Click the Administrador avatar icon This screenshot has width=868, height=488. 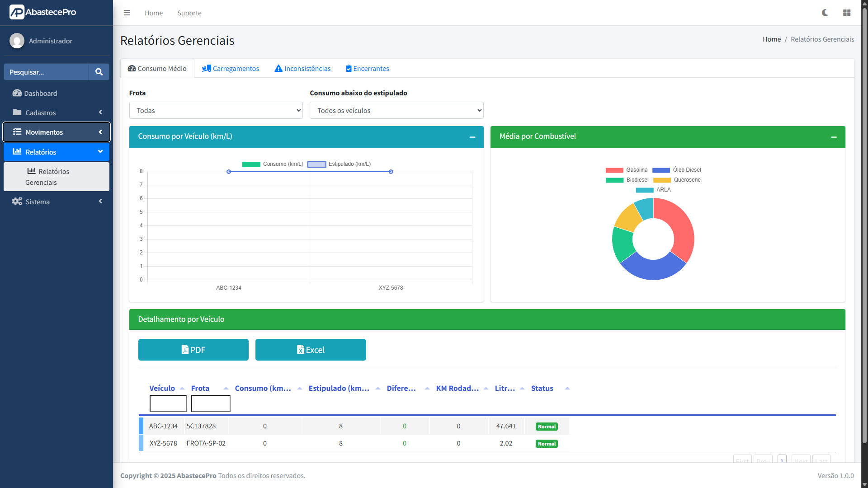(x=17, y=41)
